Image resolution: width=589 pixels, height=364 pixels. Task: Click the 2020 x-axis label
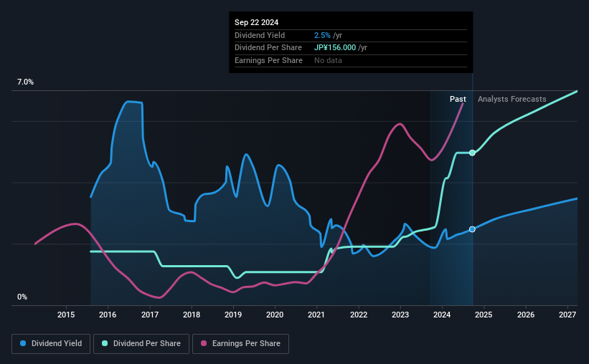275,315
